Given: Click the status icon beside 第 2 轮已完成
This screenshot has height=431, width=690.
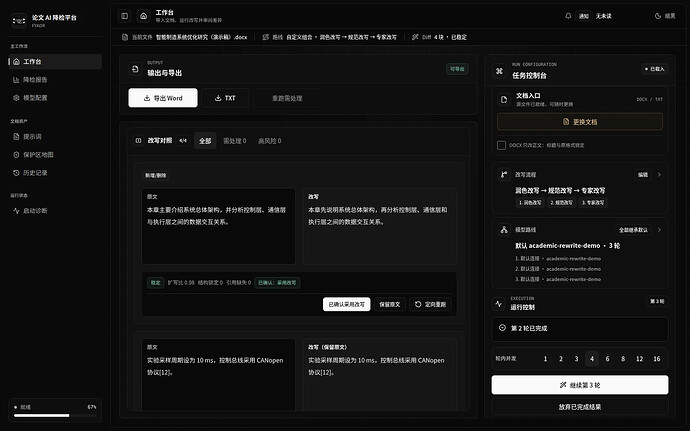Looking at the screenshot, I should coord(502,328).
